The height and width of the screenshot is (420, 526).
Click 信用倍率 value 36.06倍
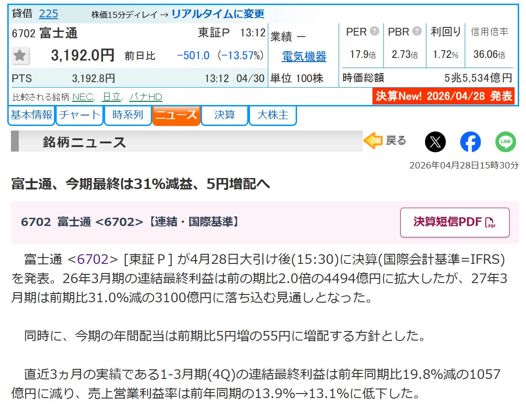pyautogui.click(x=489, y=54)
